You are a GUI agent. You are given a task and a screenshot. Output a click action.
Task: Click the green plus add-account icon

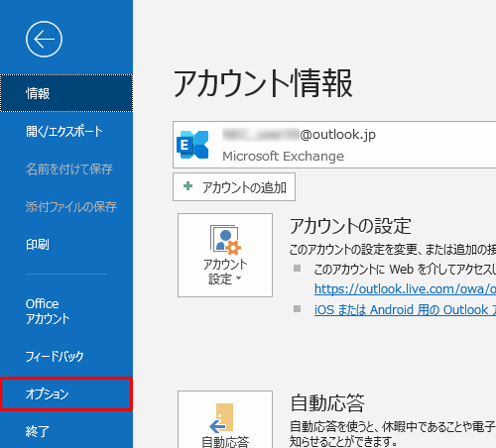187,186
